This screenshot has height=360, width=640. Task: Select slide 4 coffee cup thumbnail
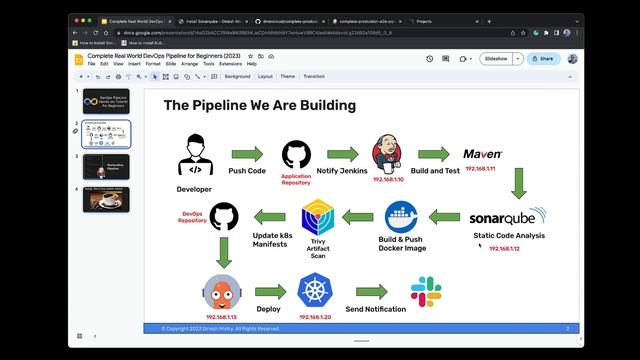pyautogui.click(x=106, y=200)
